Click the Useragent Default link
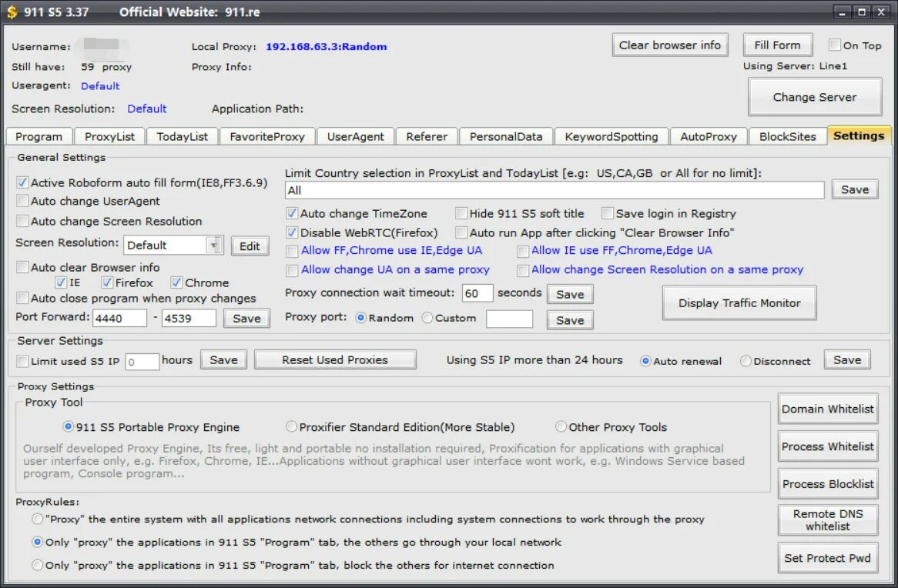Viewport: 898px width, 588px height. (100, 86)
